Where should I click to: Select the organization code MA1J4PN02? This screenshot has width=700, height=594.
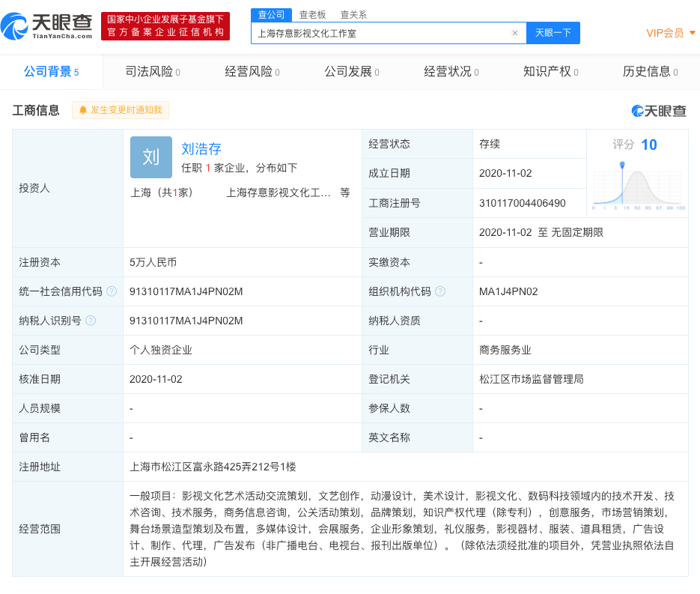(x=508, y=291)
